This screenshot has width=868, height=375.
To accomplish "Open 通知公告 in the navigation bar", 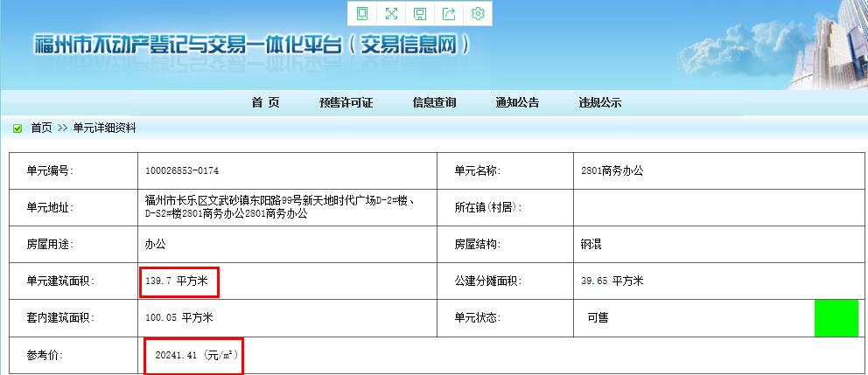I will click(x=517, y=102).
